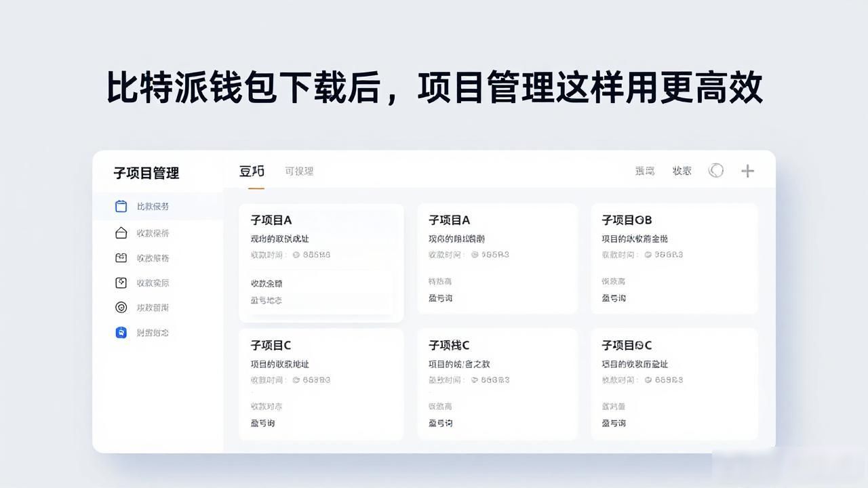868x488 pixels.
Task: Click the first text link in the top-right toolbar
Action: (x=645, y=171)
